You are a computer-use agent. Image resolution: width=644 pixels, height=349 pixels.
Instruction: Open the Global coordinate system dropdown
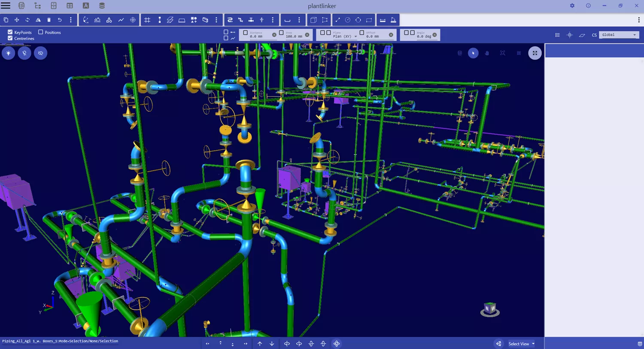pyautogui.click(x=619, y=35)
